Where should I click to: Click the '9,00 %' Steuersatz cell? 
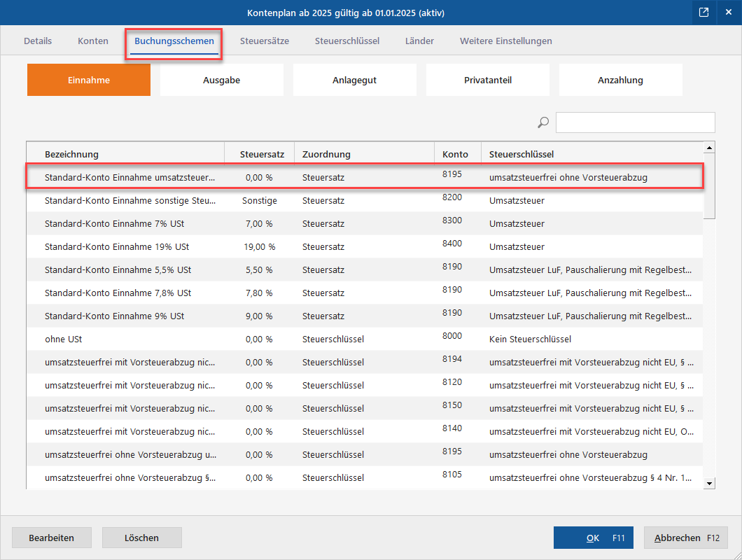(259, 316)
